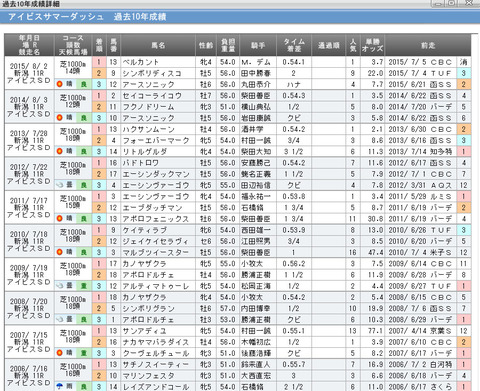Select horse name ジェイケイセラヴィ
This screenshot has width=480, height=391.
(x=155, y=241)
